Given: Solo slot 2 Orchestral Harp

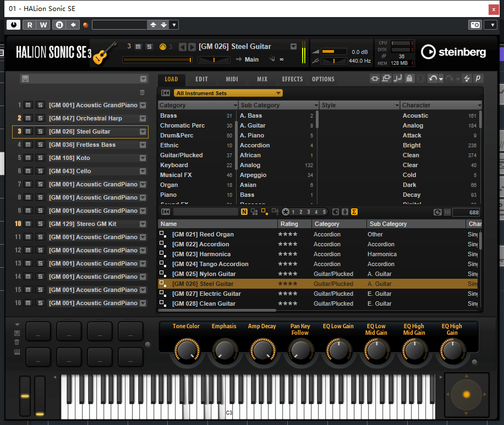Looking at the screenshot, I should click(40, 118).
